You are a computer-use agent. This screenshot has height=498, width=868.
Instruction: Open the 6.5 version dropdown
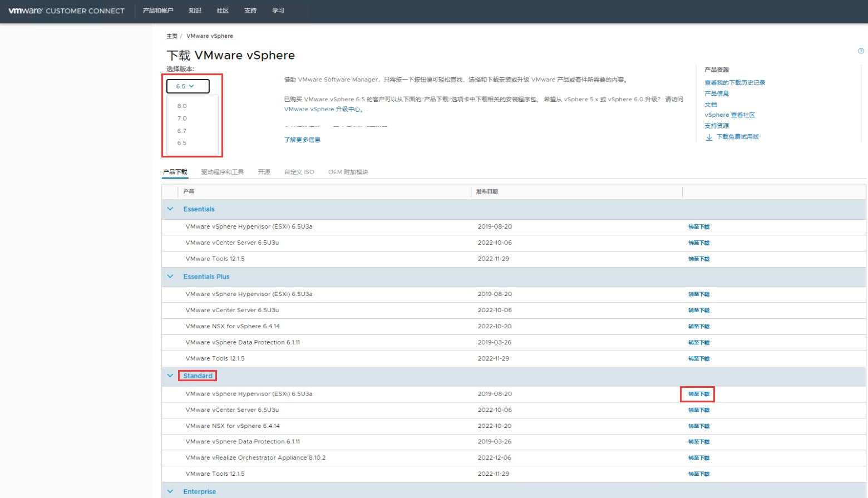click(x=188, y=86)
